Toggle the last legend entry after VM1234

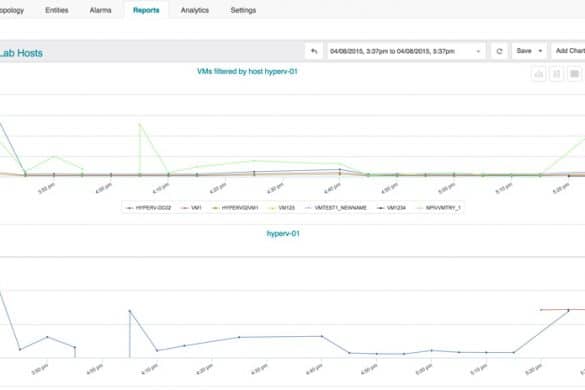pyautogui.click(x=439, y=208)
